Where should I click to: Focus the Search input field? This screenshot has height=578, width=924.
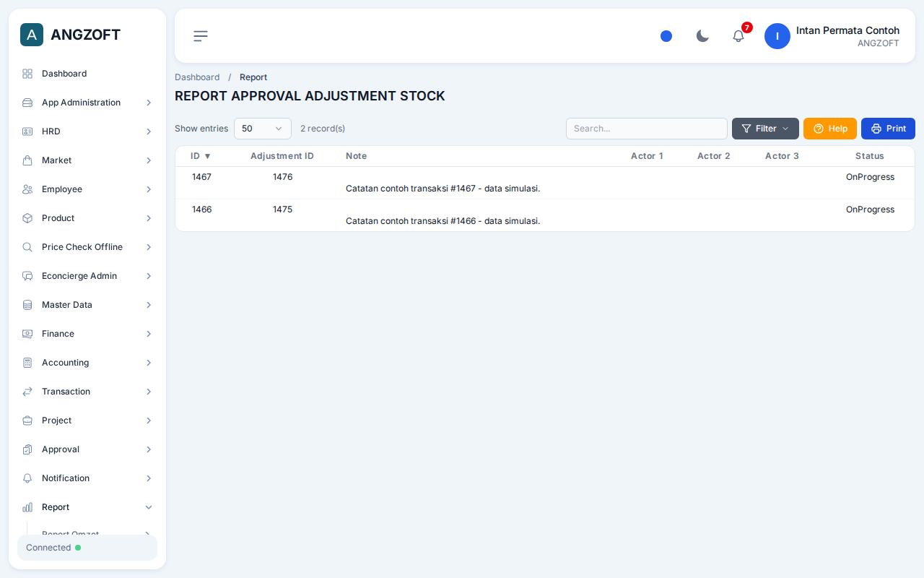pos(647,129)
